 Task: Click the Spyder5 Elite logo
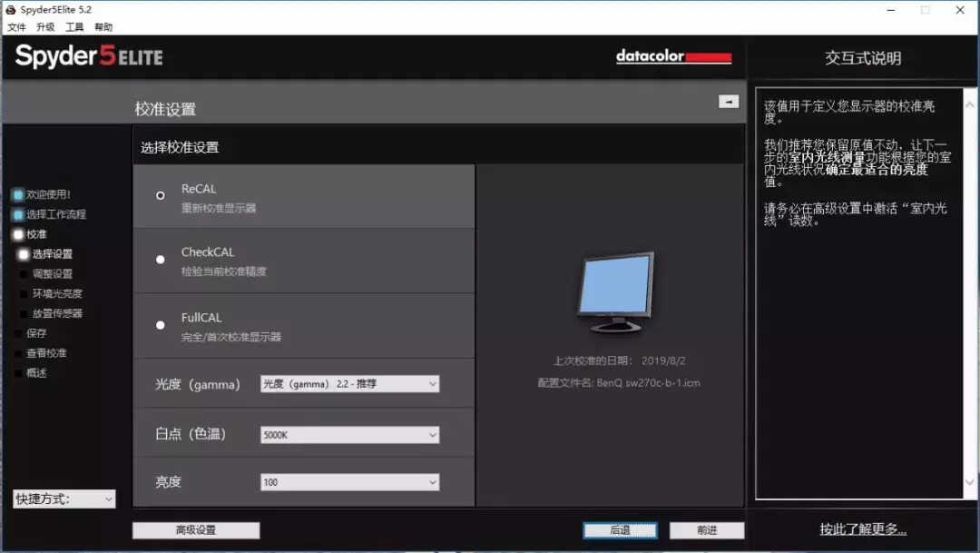point(89,56)
